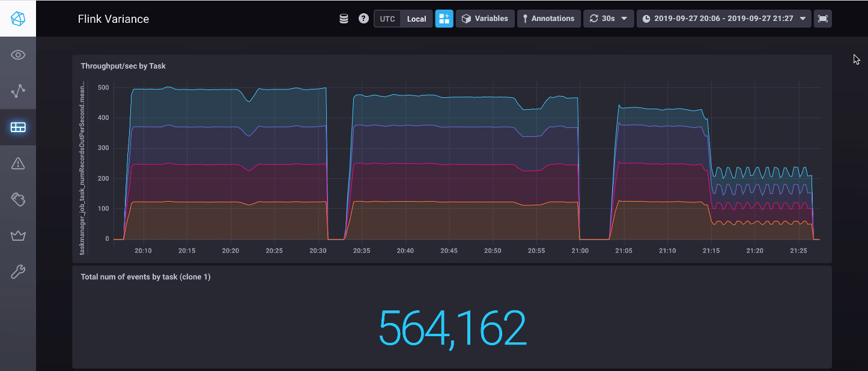
Task: Switch time zone to Local
Action: [x=416, y=19]
